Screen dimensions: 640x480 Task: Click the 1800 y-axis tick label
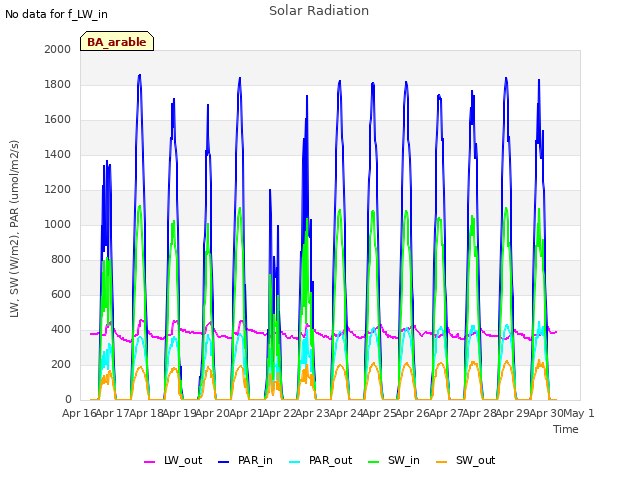tap(58, 84)
